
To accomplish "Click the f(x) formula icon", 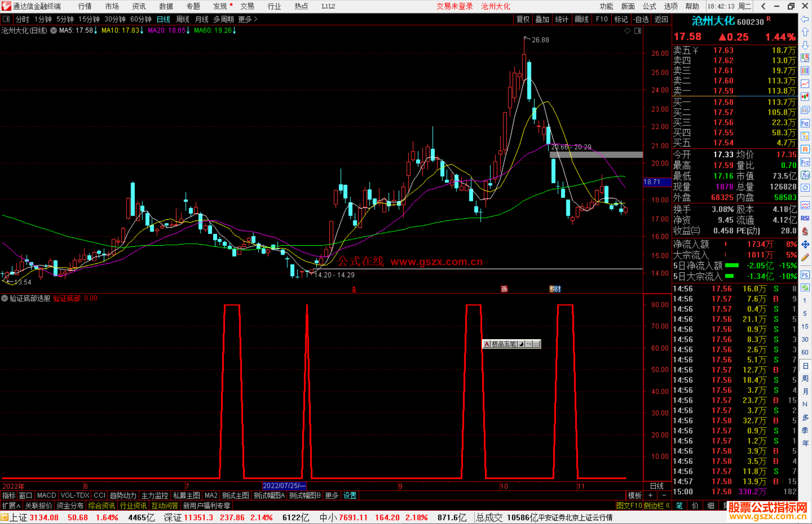I will coord(805,175).
